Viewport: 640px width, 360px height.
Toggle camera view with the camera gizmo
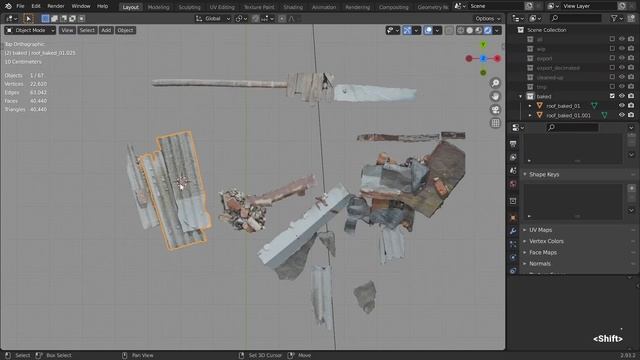point(495,110)
